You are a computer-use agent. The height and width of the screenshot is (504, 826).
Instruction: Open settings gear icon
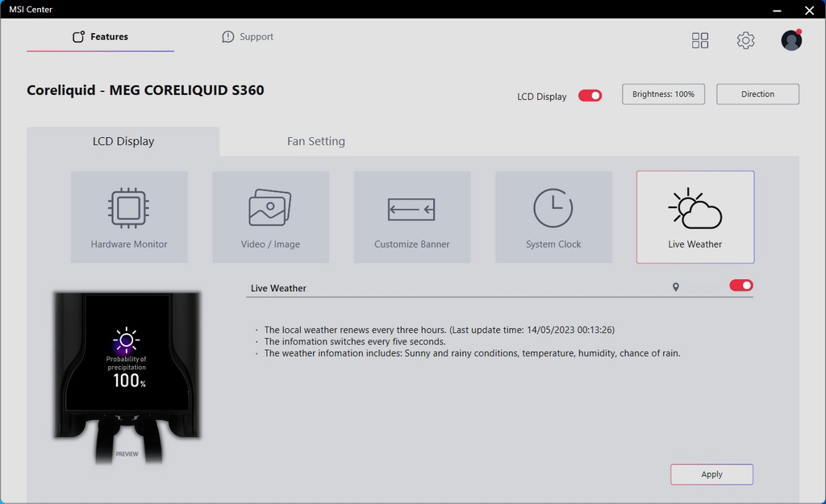click(745, 40)
